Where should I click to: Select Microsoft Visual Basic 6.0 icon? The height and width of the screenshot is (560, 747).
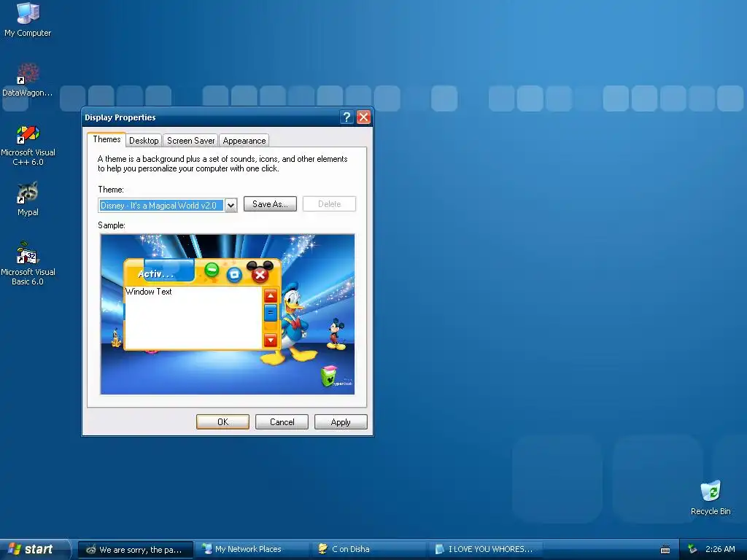pos(28,263)
